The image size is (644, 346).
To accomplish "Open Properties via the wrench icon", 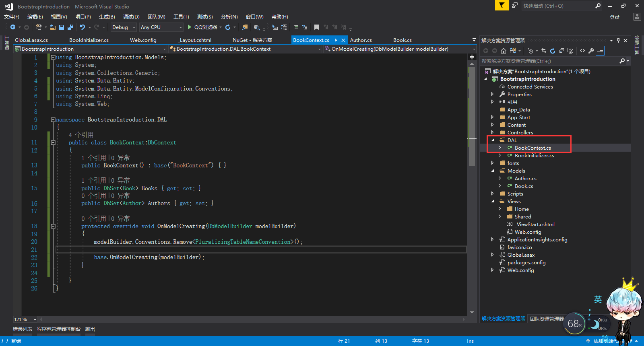I will 591,51.
